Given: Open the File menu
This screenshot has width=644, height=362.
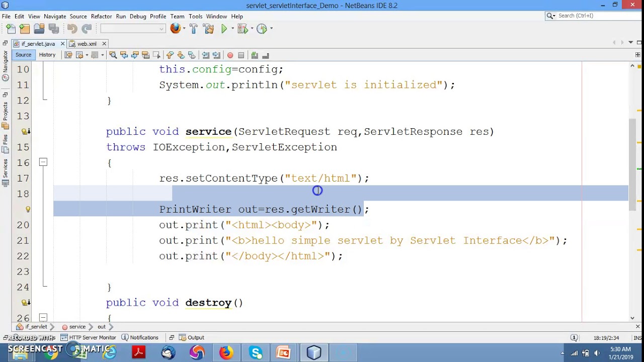Looking at the screenshot, I should point(6,16).
